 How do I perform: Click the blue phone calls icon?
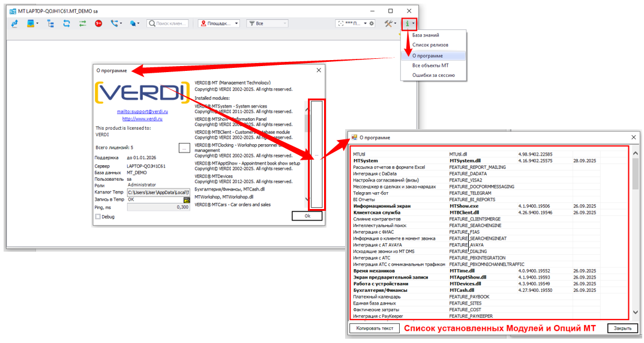click(x=114, y=23)
